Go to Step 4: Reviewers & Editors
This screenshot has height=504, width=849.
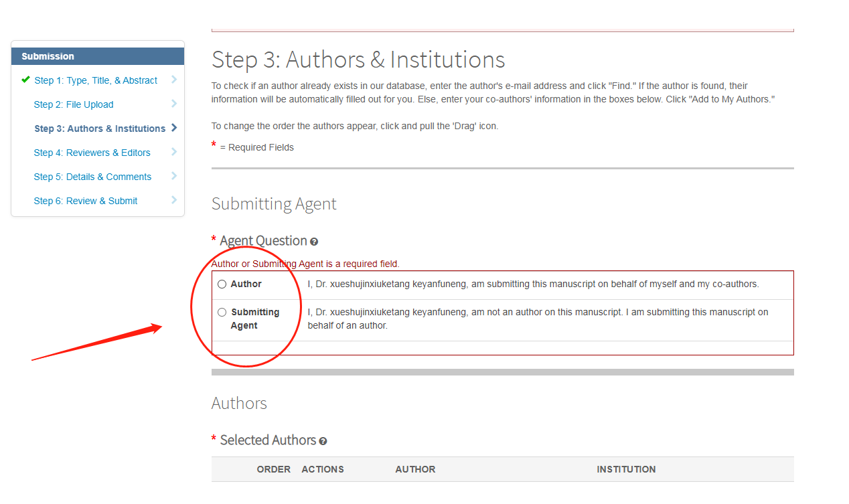click(x=92, y=153)
